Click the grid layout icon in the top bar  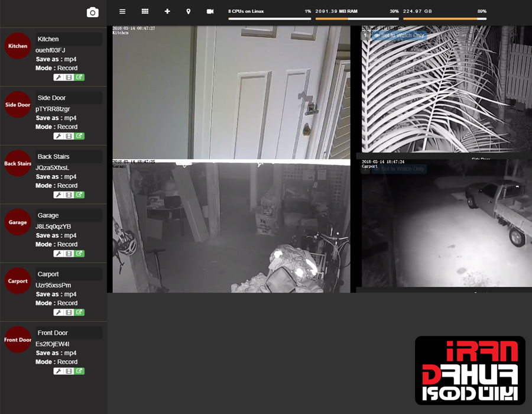145,11
